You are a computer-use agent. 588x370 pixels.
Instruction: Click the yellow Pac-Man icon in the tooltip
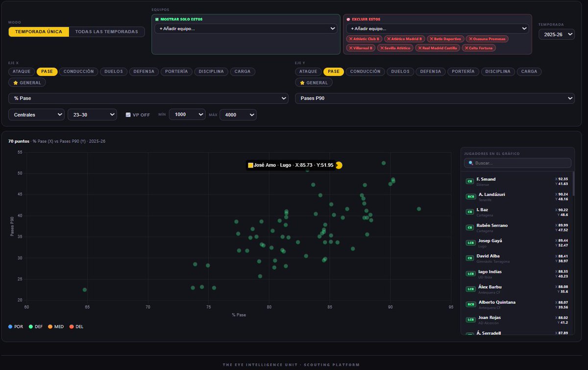[x=339, y=165]
